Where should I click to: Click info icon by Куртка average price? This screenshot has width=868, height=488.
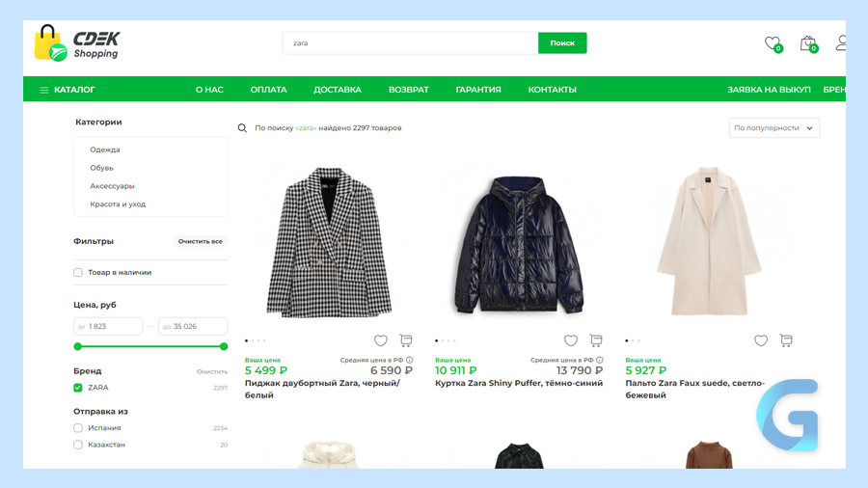[600, 360]
